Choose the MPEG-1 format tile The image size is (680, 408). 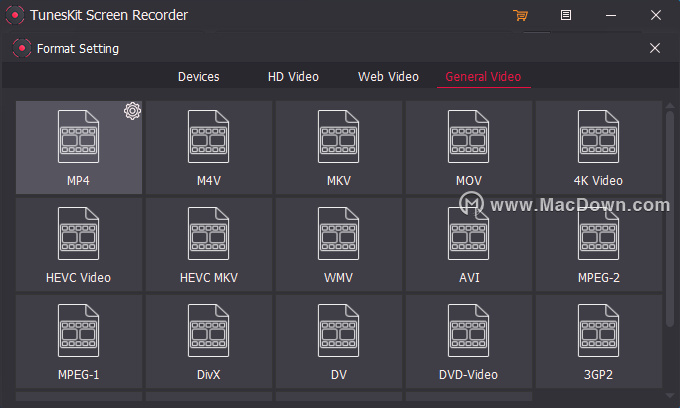pyautogui.click(x=79, y=342)
